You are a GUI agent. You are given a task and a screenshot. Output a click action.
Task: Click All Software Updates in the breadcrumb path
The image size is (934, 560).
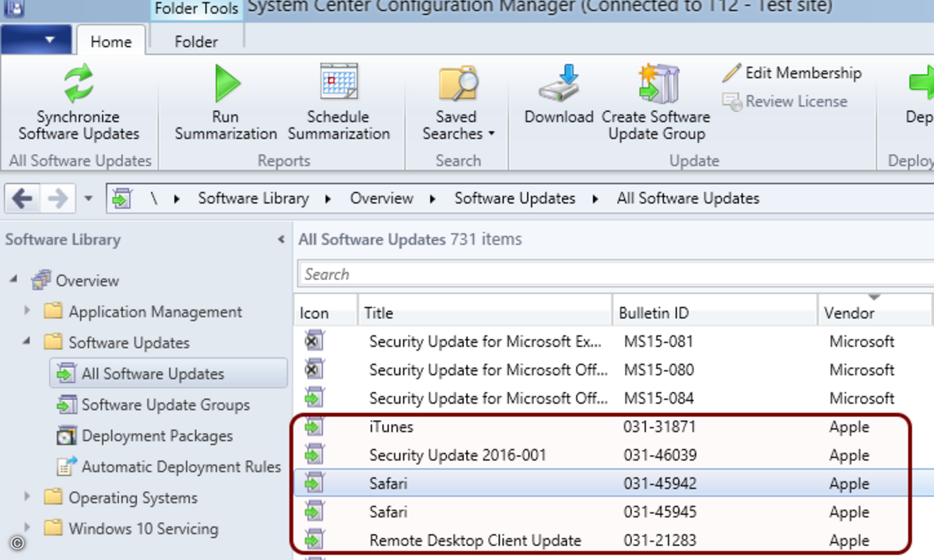click(688, 198)
